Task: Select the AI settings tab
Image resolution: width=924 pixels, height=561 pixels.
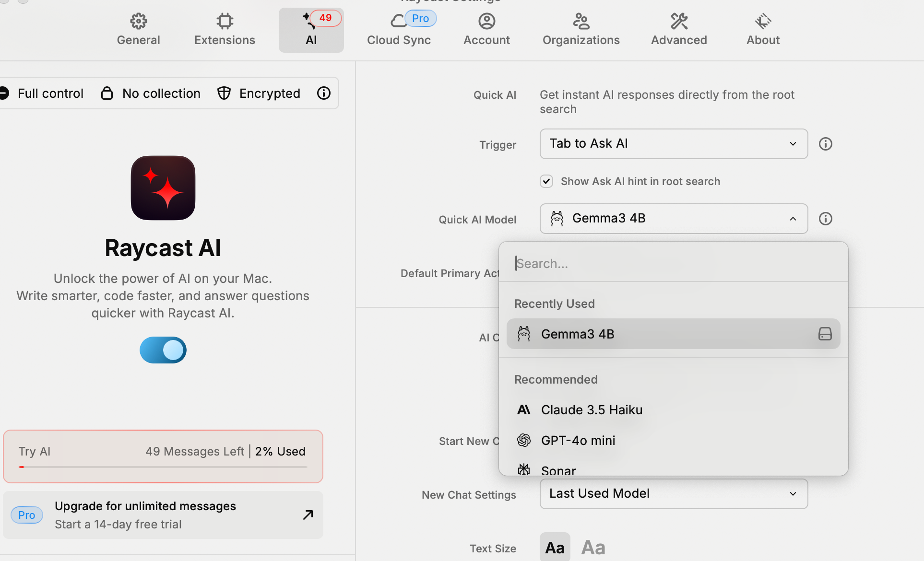Action: (311, 30)
